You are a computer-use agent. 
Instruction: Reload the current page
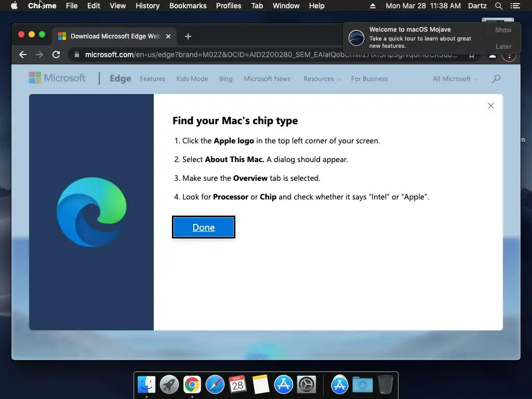point(56,55)
